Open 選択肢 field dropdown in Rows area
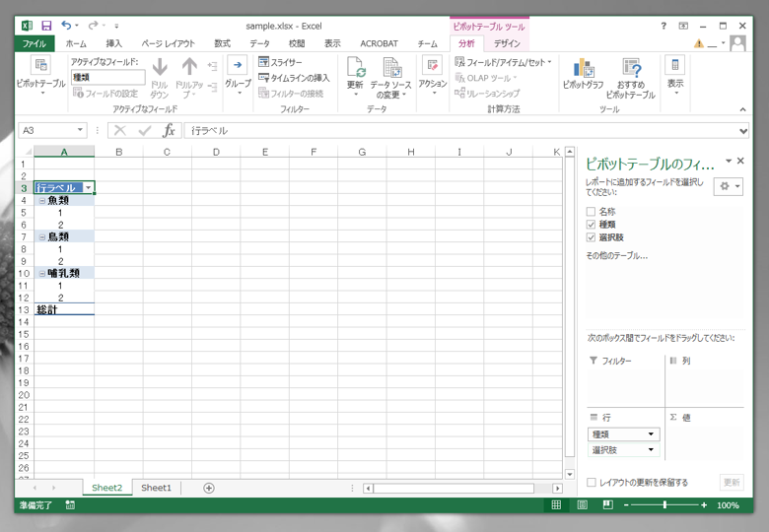The width and height of the screenshot is (769, 532). [651, 449]
